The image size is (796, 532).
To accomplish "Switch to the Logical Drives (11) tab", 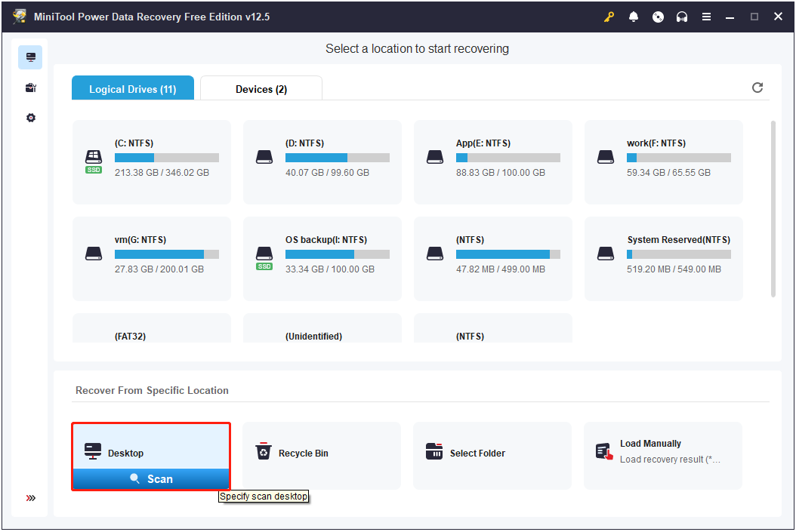I will tap(132, 88).
